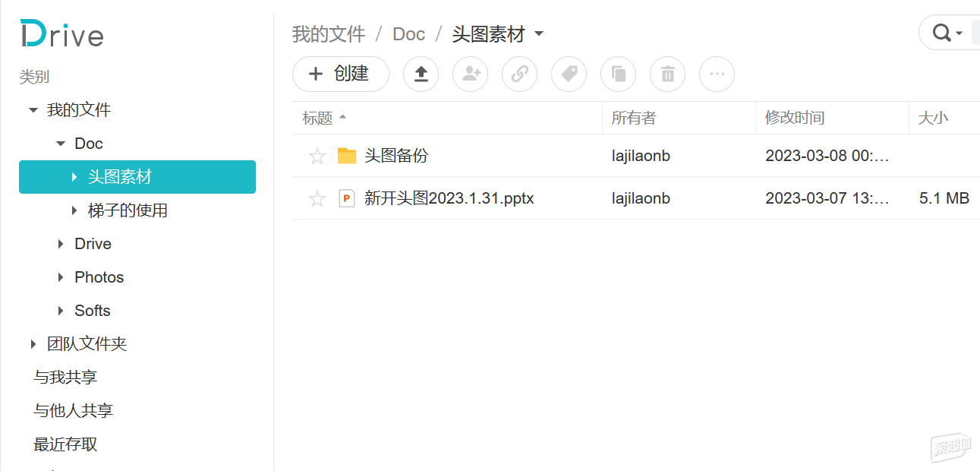
Task: Expand the 团队文件夹 tree node
Action: pyautogui.click(x=33, y=344)
